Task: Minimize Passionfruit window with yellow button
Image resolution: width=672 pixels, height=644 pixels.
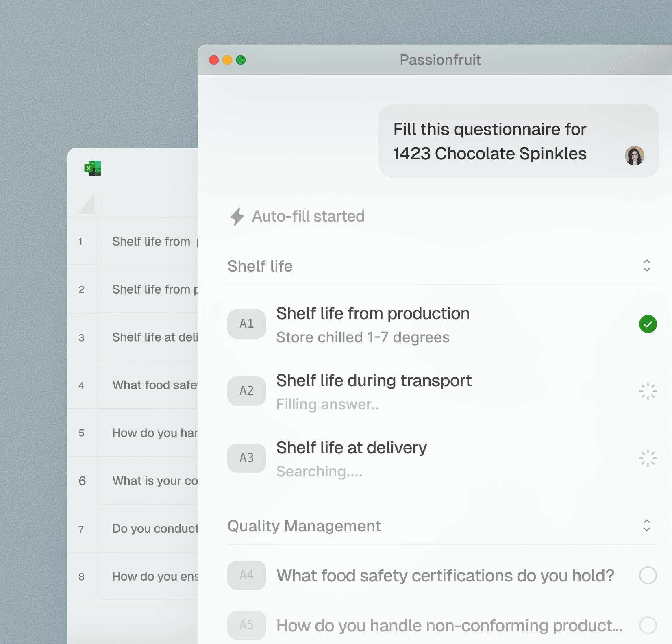Action: (x=227, y=60)
